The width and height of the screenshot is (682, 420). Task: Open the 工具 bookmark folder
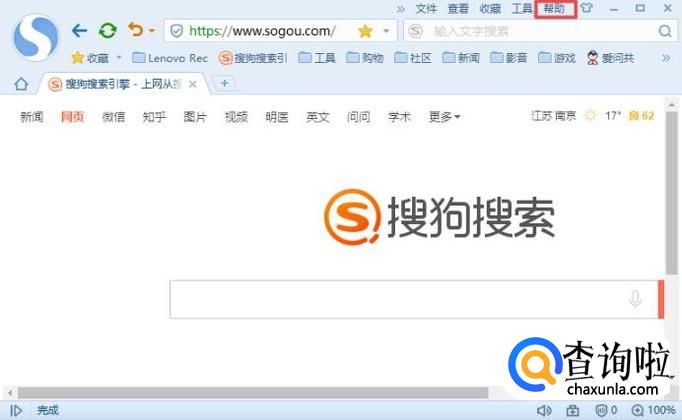317,58
